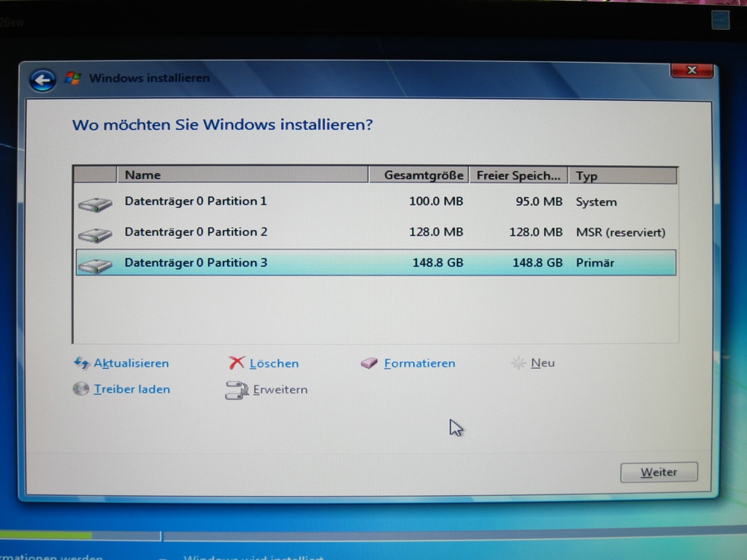The height and width of the screenshot is (560, 747).
Task: Click the 100.0 MB total size cell
Action: pos(436,202)
